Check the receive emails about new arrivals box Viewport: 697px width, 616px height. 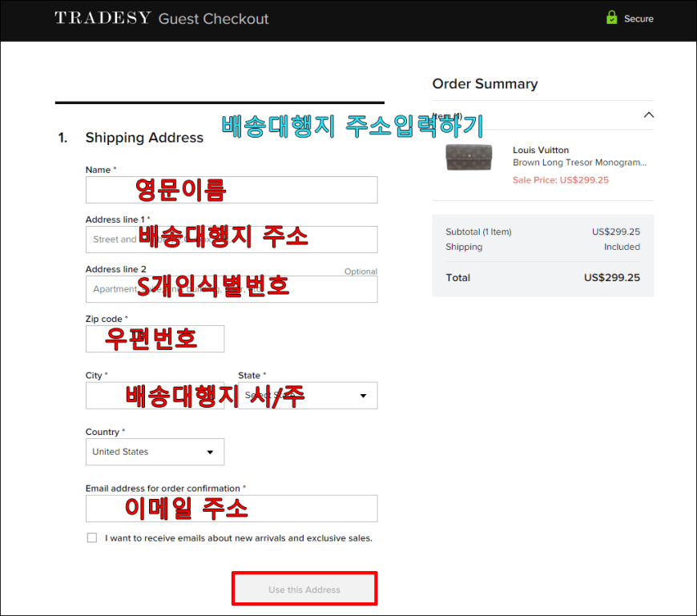pyautogui.click(x=92, y=537)
